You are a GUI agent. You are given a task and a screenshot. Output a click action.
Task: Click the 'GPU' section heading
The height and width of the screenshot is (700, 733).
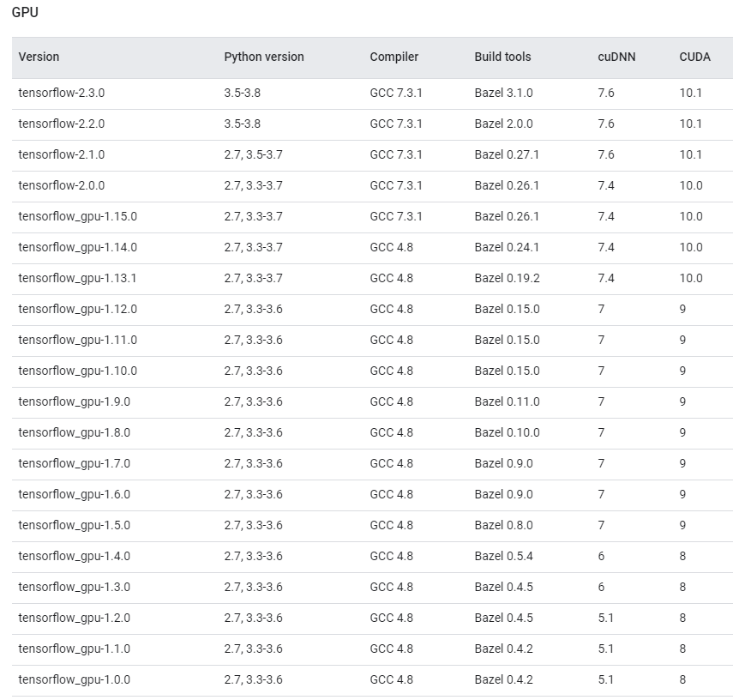[x=25, y=12]
